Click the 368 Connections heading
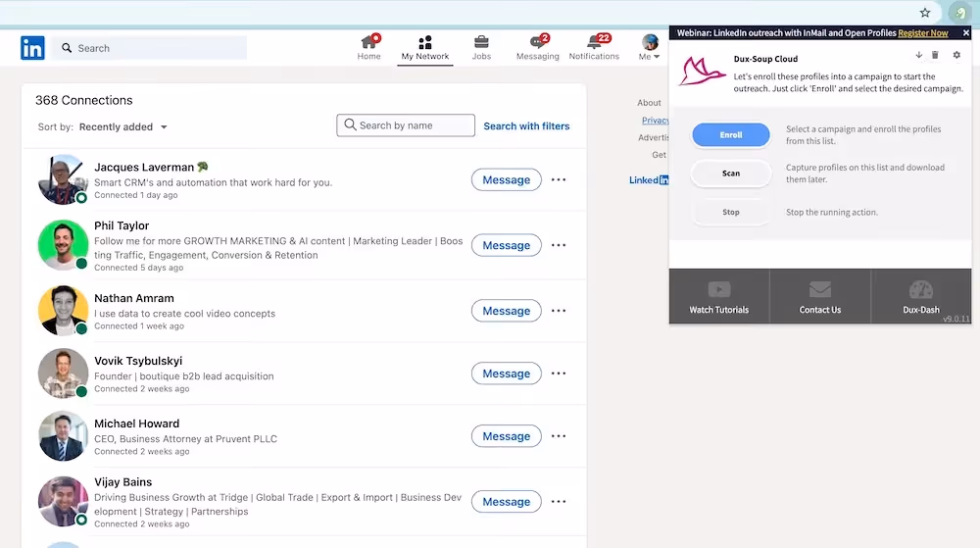The image size is (980, 548). point(83,101)
